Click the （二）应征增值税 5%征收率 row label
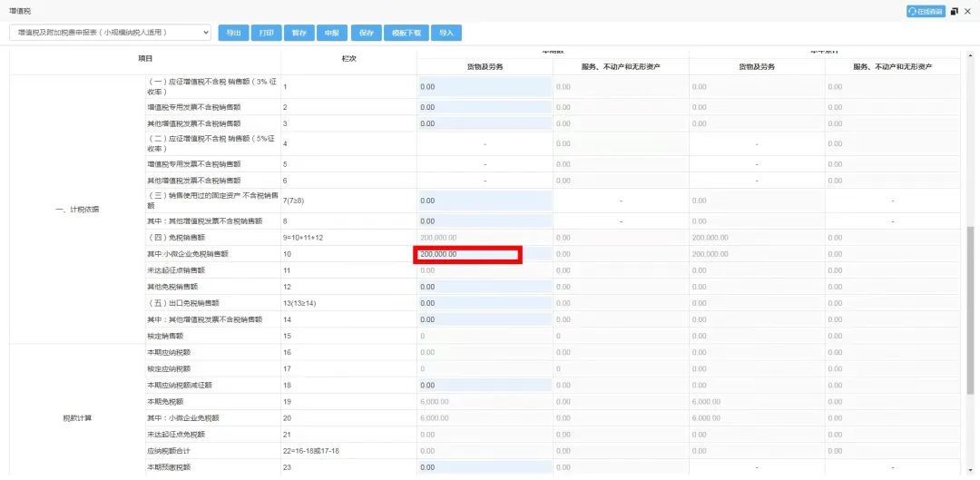The image size is (980, 480). pos(210,143)
